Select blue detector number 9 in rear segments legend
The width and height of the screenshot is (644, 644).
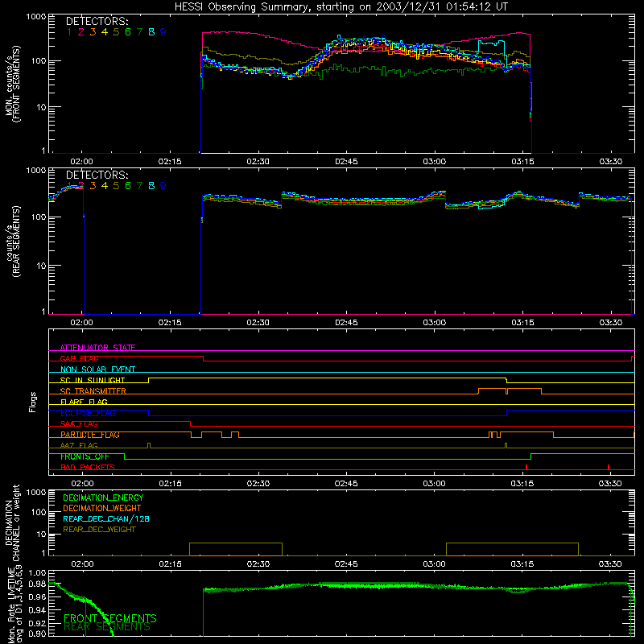(163, 186)
